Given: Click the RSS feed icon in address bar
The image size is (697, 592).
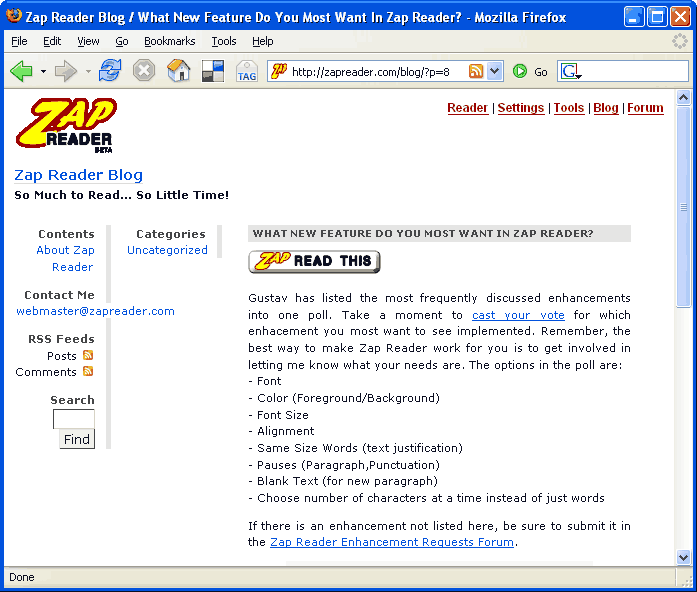Looking at the screenshot, I should (x=476, y=71).
